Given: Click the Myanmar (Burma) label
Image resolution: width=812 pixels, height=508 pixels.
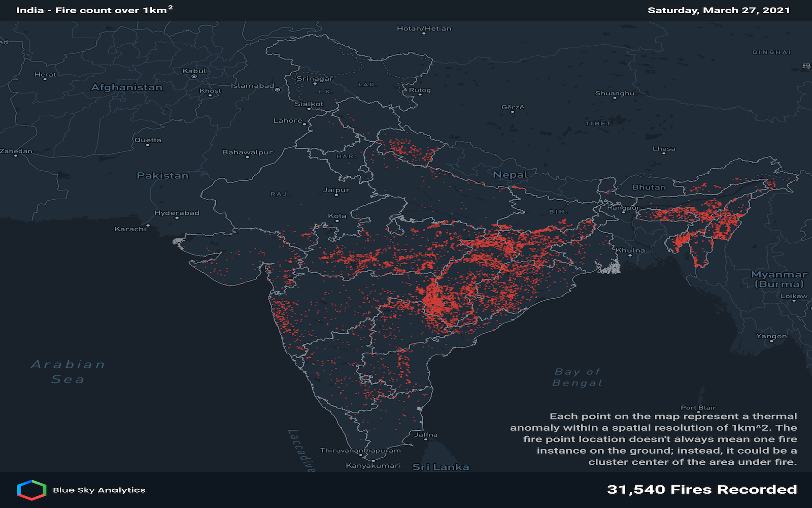Looking at the screenshot, I should [779, 279].
